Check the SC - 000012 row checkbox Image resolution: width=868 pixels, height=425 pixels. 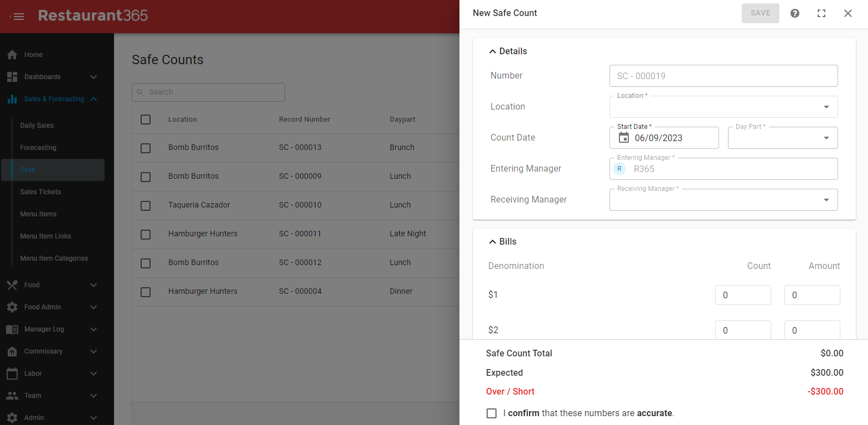click(146, 263)
